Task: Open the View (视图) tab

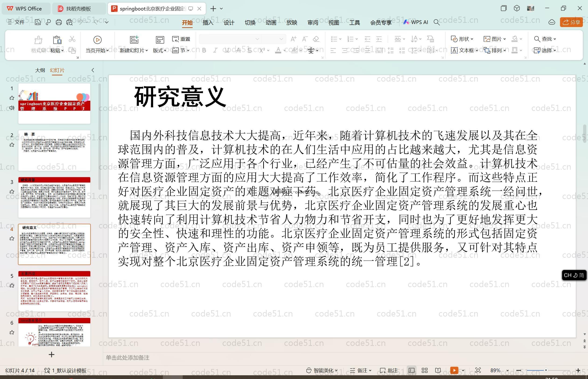Action: 334,23
